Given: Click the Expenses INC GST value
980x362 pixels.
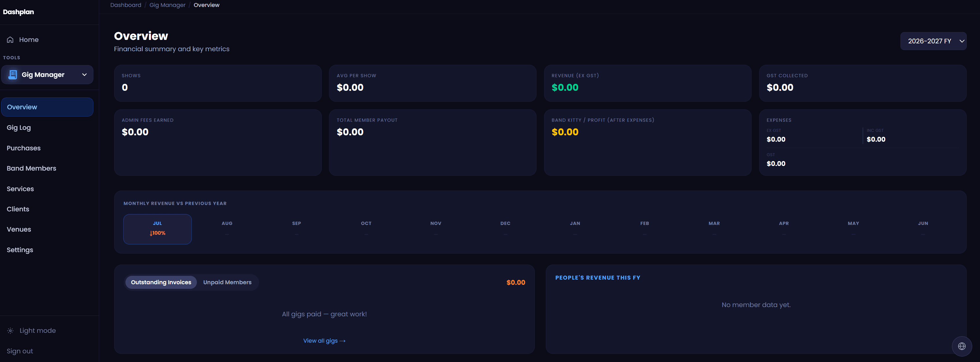Looking at the screenshot, I should point(876,139).
